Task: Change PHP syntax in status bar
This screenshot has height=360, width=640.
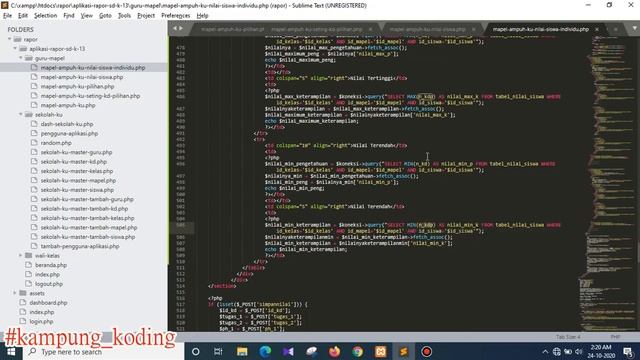Action: coord(615,337)
